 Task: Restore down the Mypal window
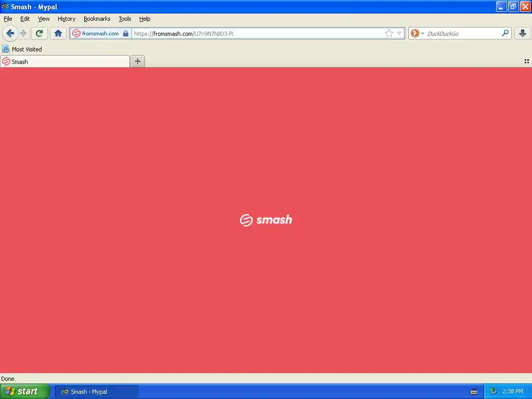click(x=513, y=6)
